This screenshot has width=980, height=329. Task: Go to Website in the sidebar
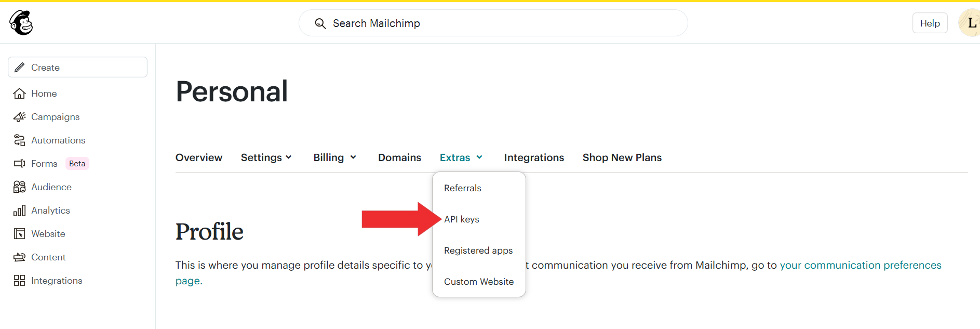48,234
